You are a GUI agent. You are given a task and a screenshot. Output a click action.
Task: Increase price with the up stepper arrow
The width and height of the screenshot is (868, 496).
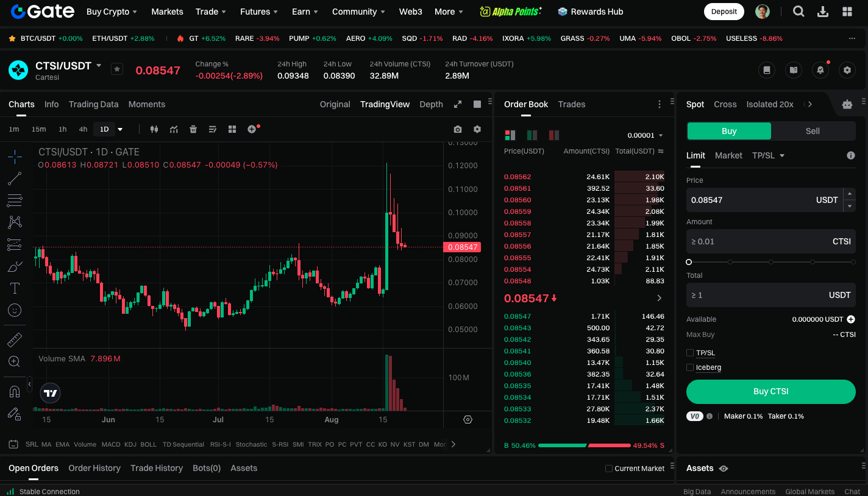[x=849, y=194]
